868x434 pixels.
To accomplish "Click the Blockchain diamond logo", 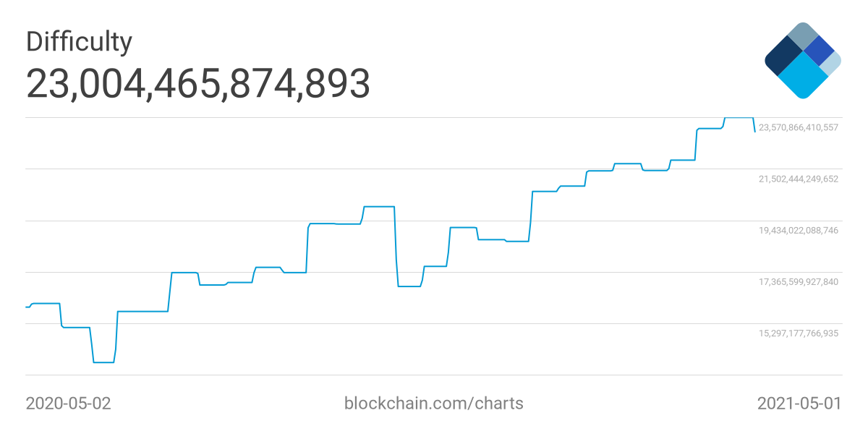I will (802, 61).
